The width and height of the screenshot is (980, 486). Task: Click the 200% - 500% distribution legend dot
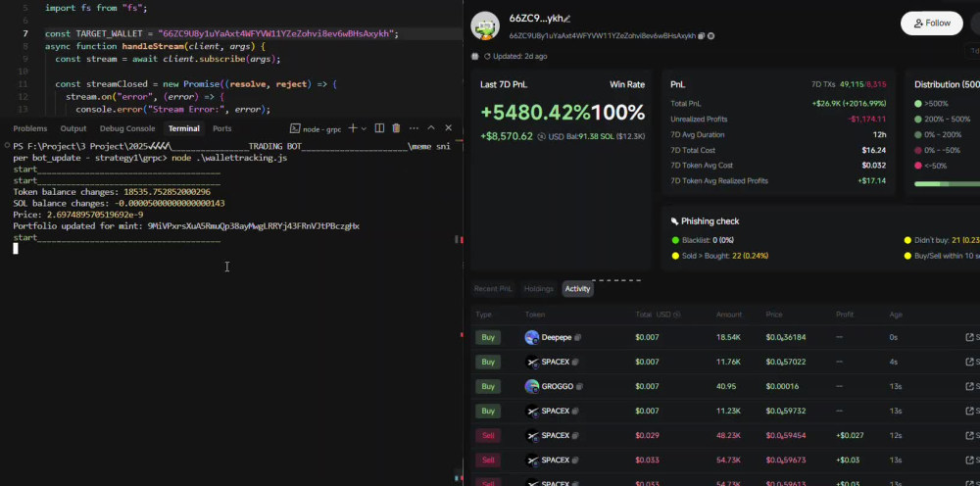click(917, 120)
